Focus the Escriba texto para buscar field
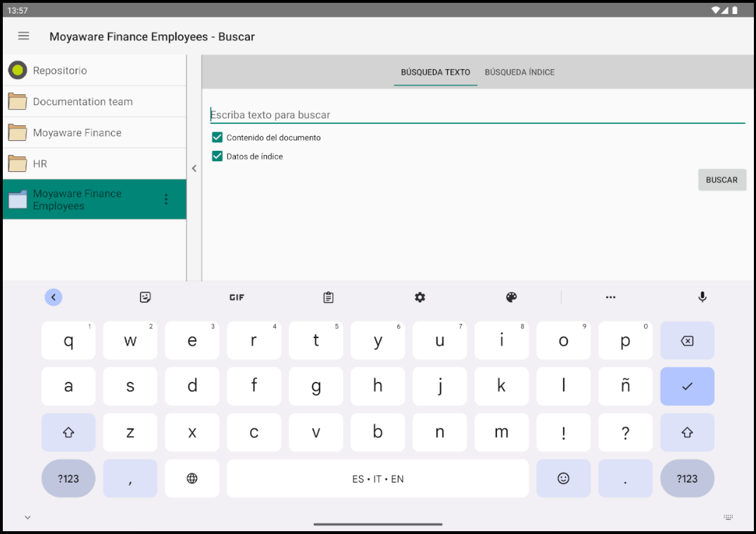The height and width of the screenshot is (534, 756). pyautogui.click(x=477, y=115)
